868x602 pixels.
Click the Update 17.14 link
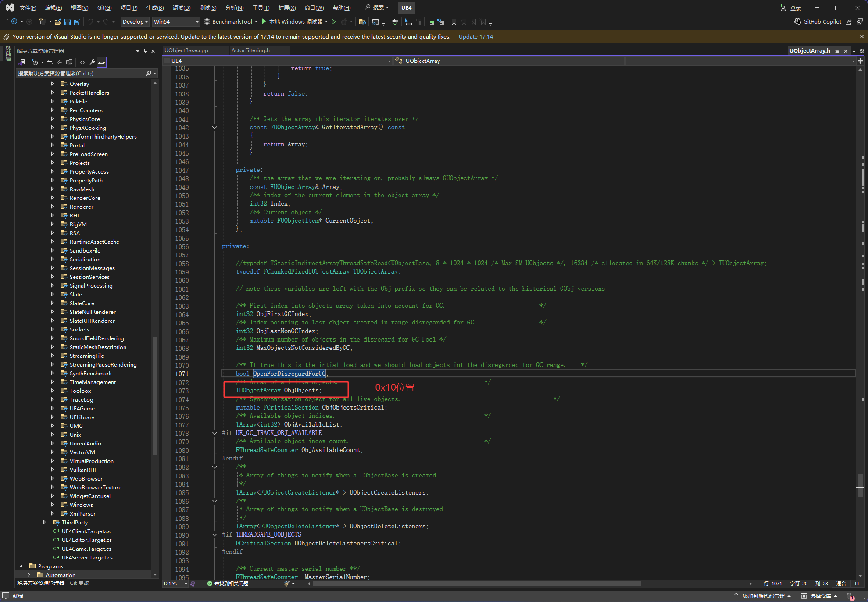pos(475,37)
